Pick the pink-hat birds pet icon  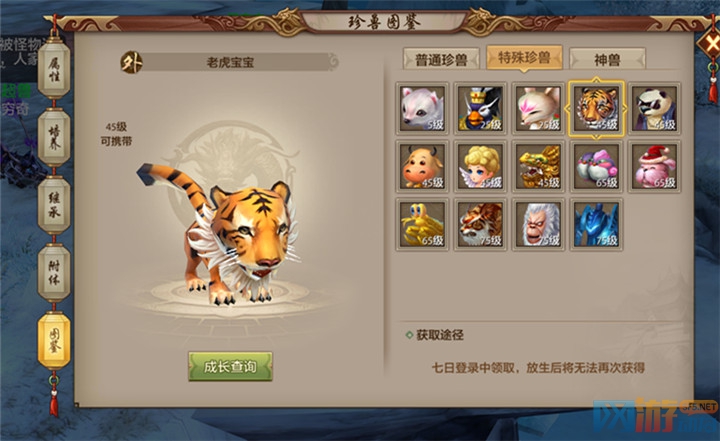click(x=596, y=167)
